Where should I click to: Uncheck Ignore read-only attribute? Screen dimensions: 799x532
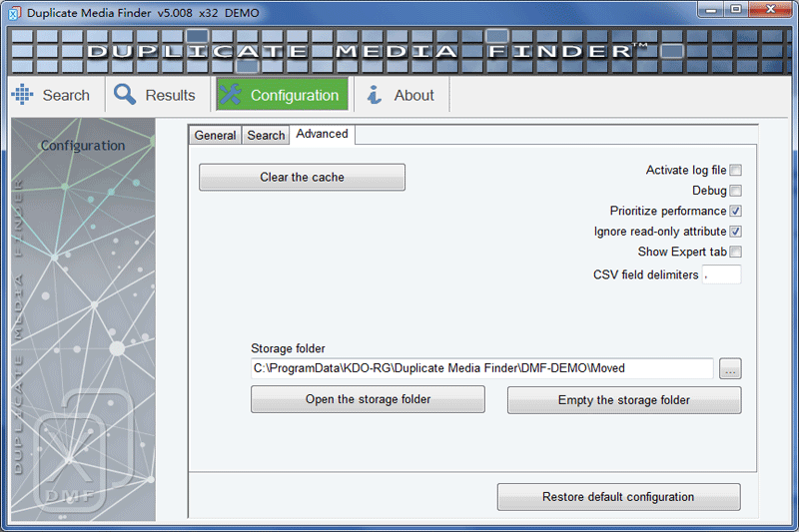(x=735, y=232)
